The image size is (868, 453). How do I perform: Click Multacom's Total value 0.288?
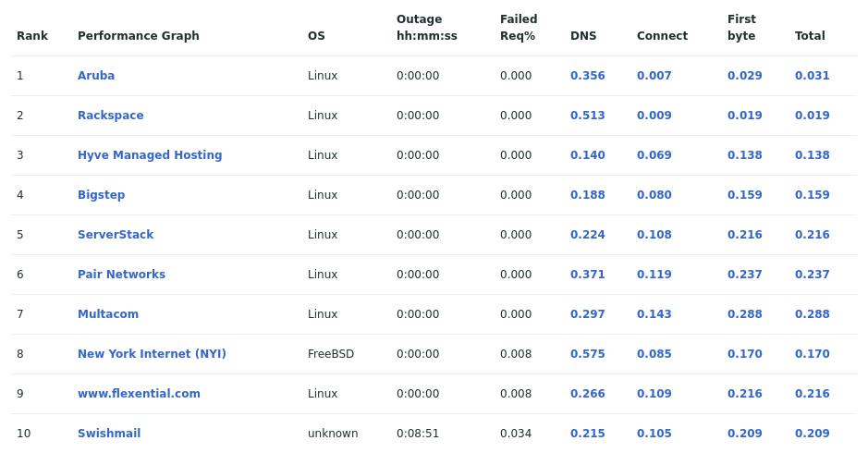[813, 314]
